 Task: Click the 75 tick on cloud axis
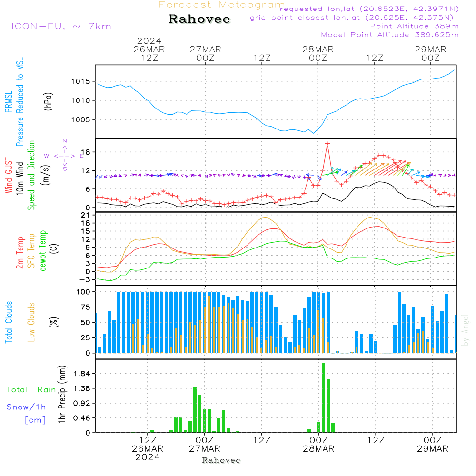click(x=85, y=307)
